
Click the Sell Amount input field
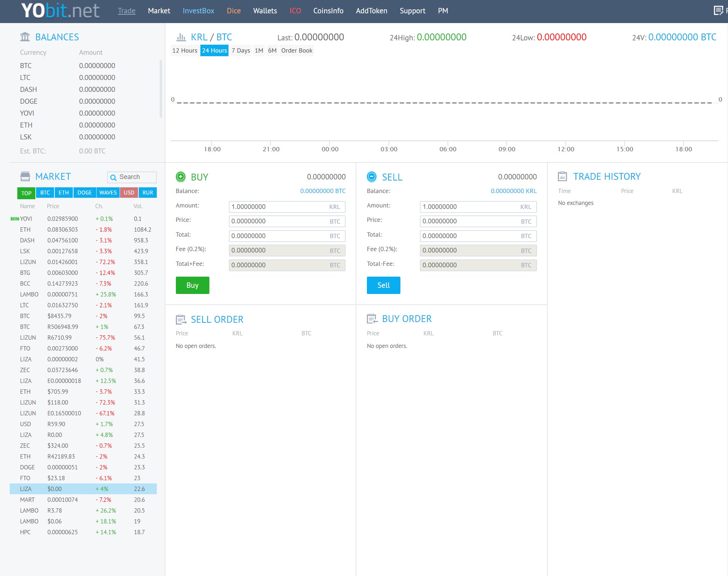(x=478, y=207)
